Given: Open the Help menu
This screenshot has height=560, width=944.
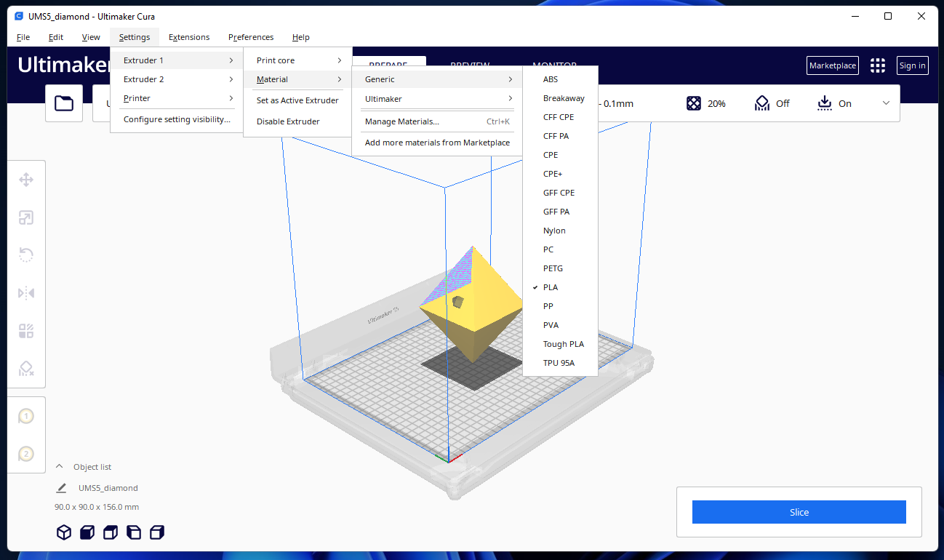Looking at the screenshot, I should pos(301,37).
